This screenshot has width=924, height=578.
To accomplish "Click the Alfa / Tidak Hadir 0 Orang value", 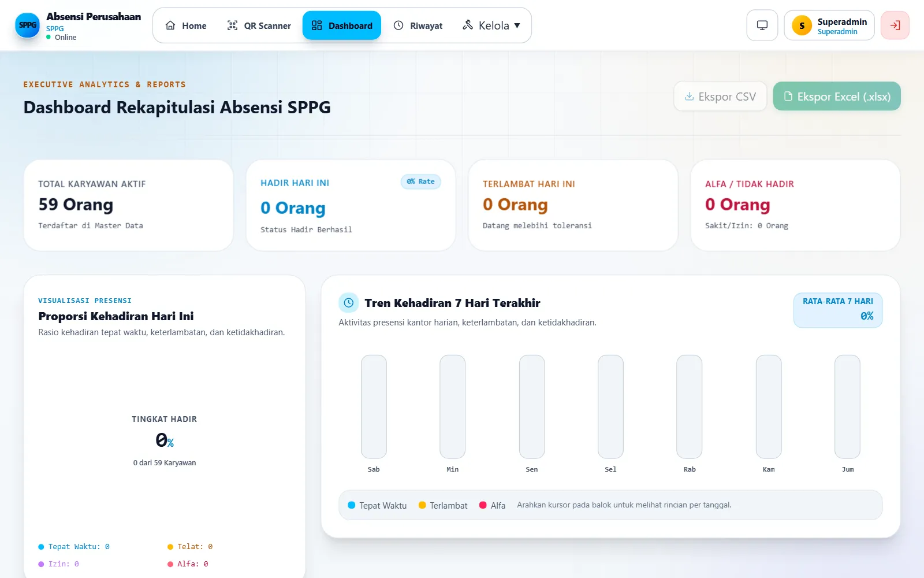I will (x=737, y=205).
